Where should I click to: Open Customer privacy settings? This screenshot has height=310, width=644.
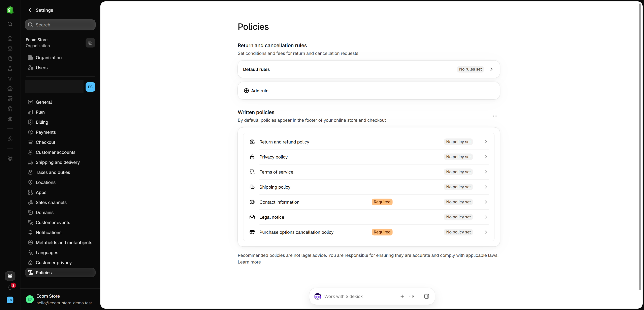[60, 262]
